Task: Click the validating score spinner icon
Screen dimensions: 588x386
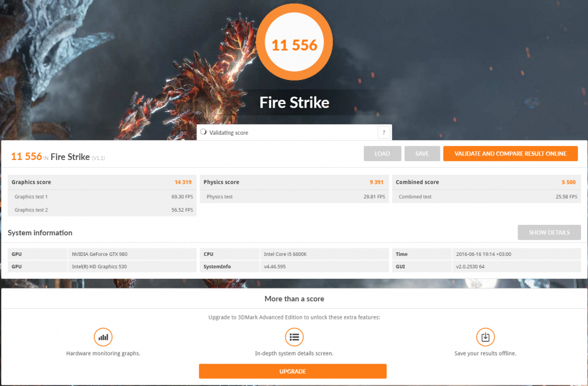Action: point(203,132)
